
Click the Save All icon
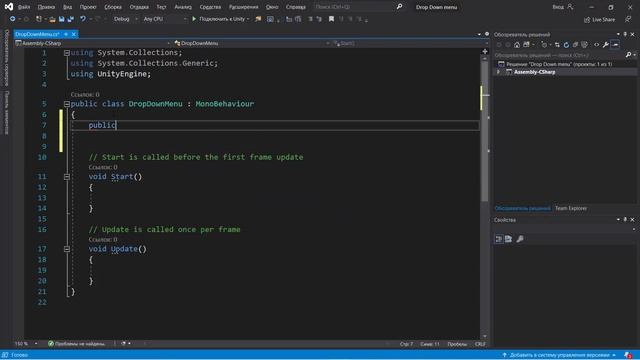(x=70, y=19)
